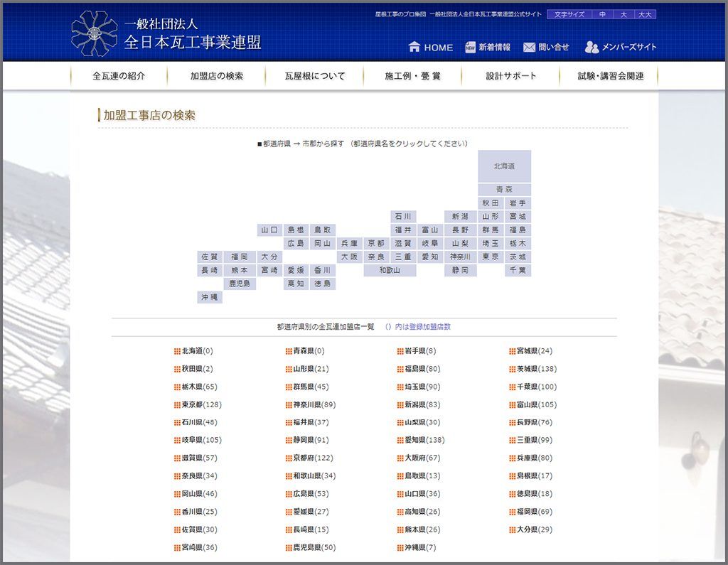Select 神奈川 on the map

(x=460, y=257)
